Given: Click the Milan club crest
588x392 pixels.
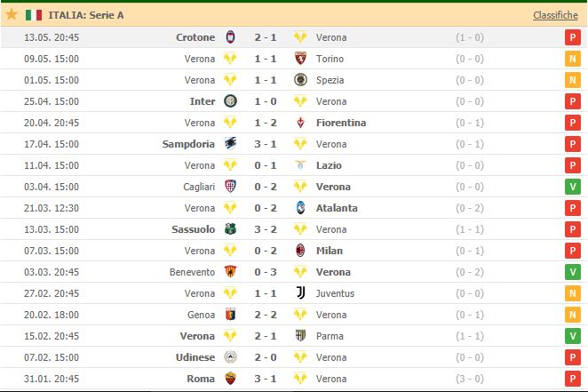Looking at the screenshot, I should point(300,251).
